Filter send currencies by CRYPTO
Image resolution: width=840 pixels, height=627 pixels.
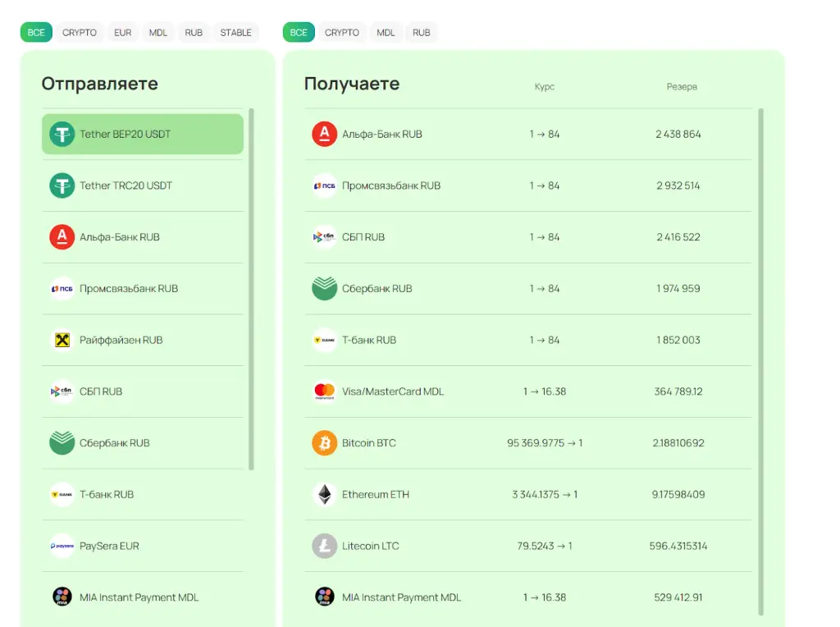click(x=80, y=32)
